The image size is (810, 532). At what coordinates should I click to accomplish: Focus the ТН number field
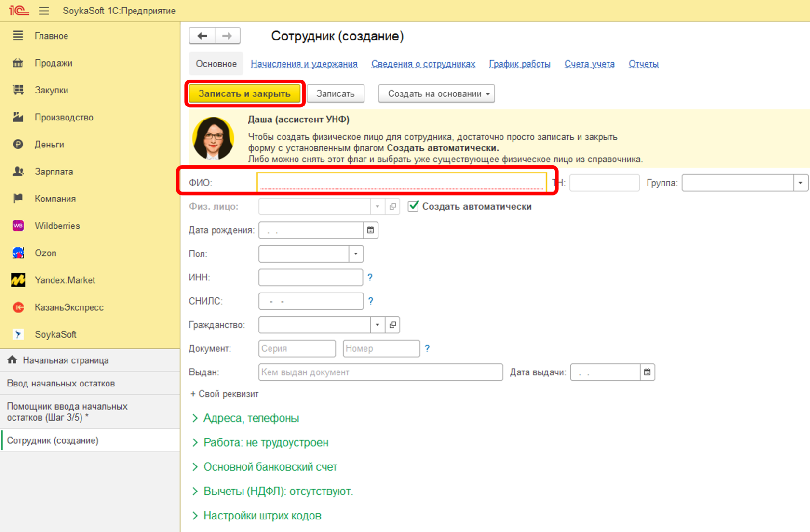click(604, 183)
